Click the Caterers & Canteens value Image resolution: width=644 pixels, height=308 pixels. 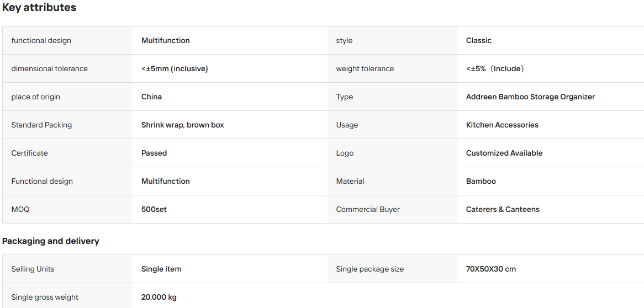(x=503, y=209)
